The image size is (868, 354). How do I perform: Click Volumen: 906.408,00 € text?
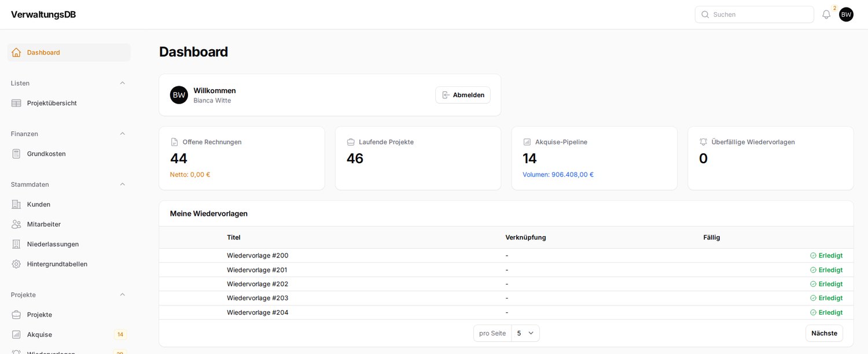pyautogui.click(x=558, y=175)
